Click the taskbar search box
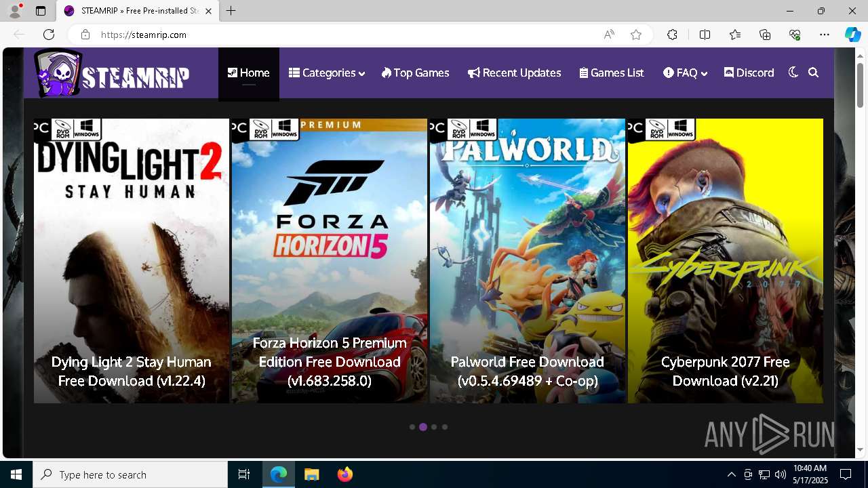Viewport: 868px width, 488px height. [x=130, y=474]
